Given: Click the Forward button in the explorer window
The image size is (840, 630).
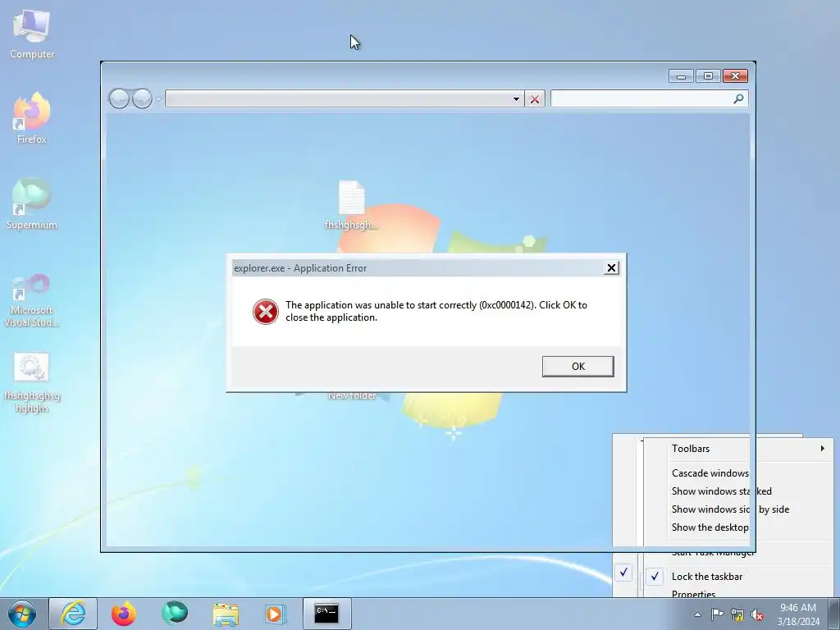Looking at the screenshot, I should click(x=142, y=98).
